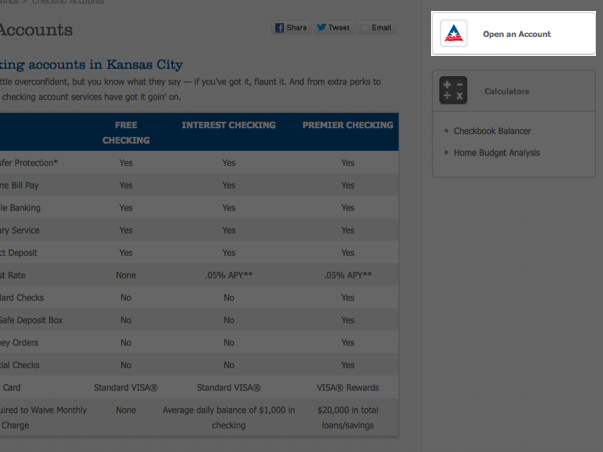Screen dimensions: 603x452
Task: Click 'Yes' under Premier Checking in Safe Deposit Box row
Action: click(348, 320)
